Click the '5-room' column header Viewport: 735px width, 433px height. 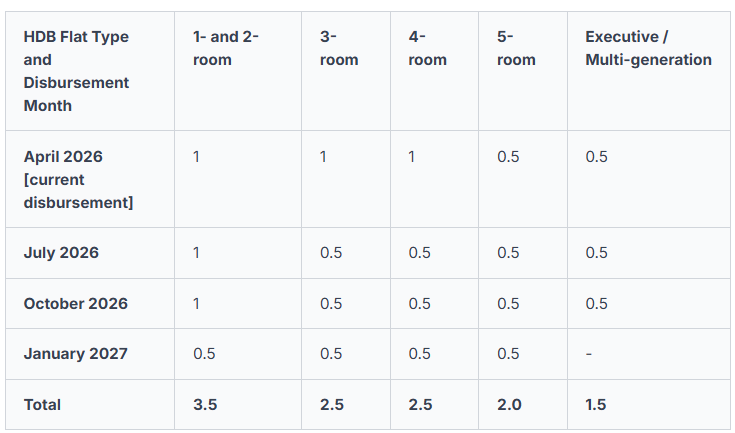(516, 48)
